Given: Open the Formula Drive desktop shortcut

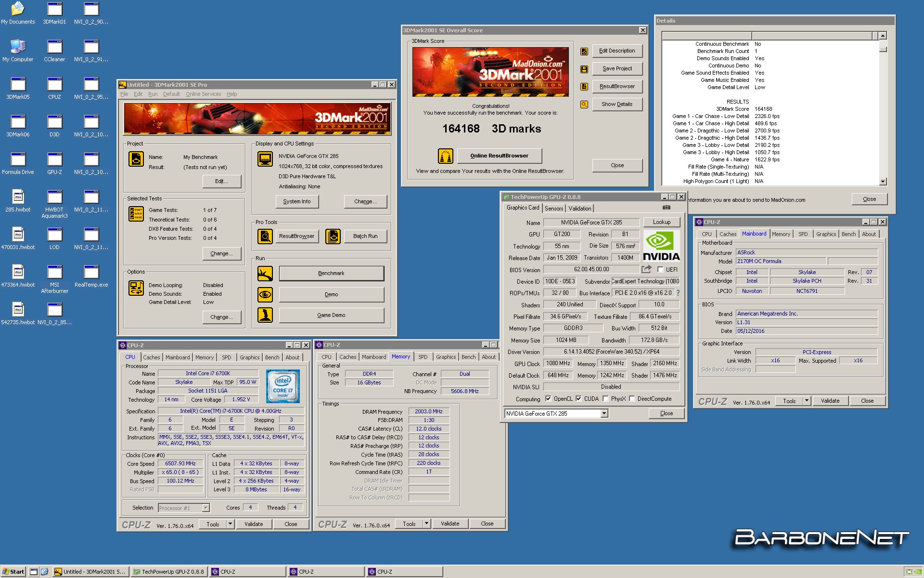Looking at the screenshot, I should pyautogui.click(x=18, y=163).
